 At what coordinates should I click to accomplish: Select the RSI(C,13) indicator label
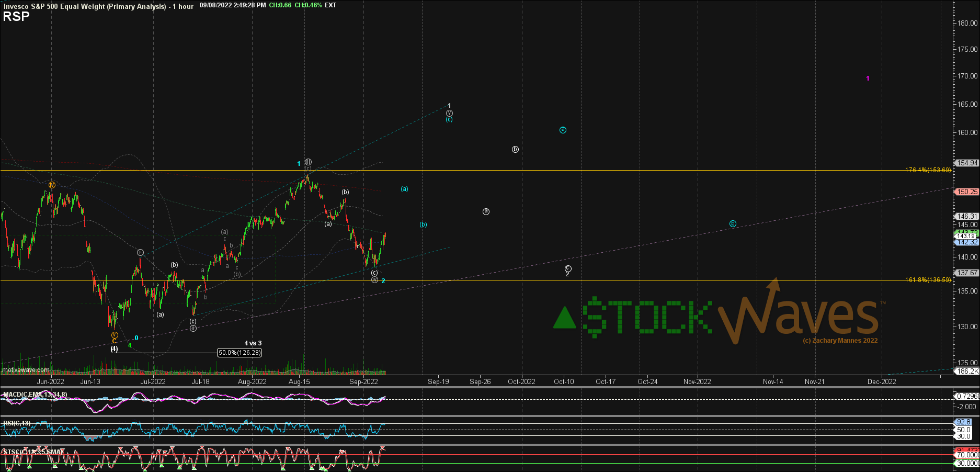(x=17, y=423)
